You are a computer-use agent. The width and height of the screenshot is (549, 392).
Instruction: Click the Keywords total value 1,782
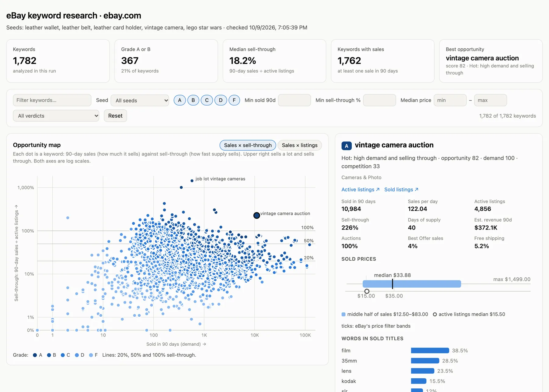tap(25, 61)
